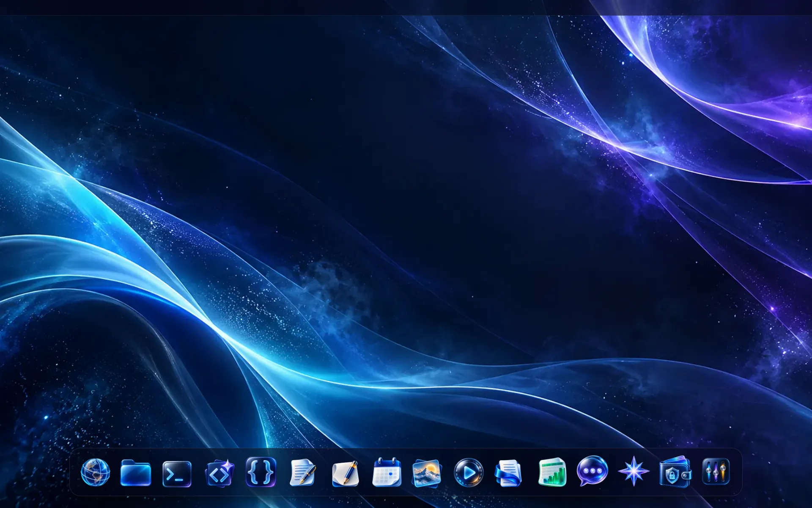This screenshot has height=508, width=812.
Task: Open the angle-bracket code icon with sparkle
Action: (x=219, y=473)
